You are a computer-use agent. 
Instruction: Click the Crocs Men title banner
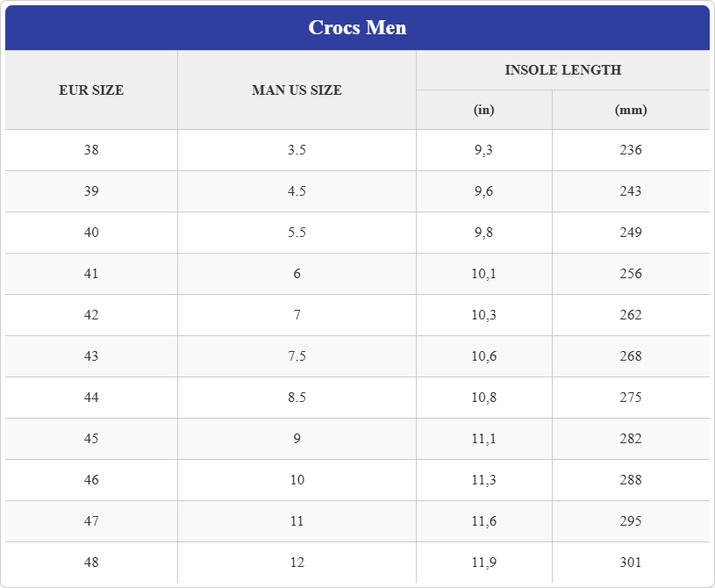358,27
